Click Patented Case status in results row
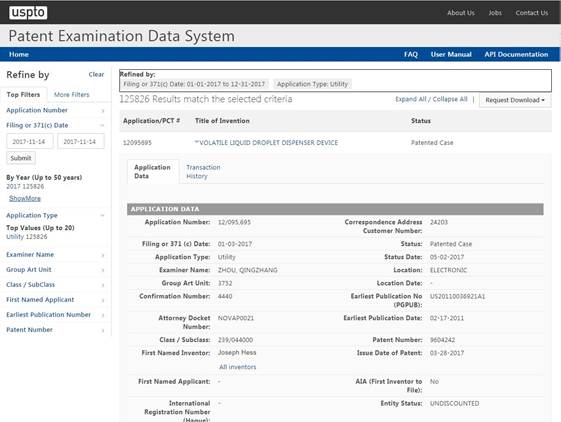 tap(432, 143)
